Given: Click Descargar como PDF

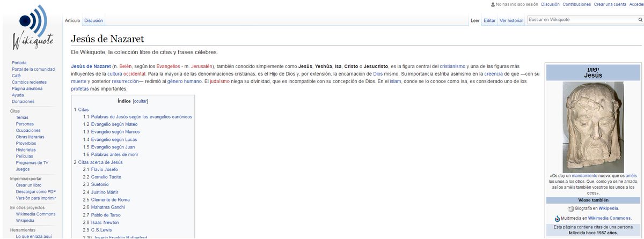Looking at the screenshot, I should 36,191.
